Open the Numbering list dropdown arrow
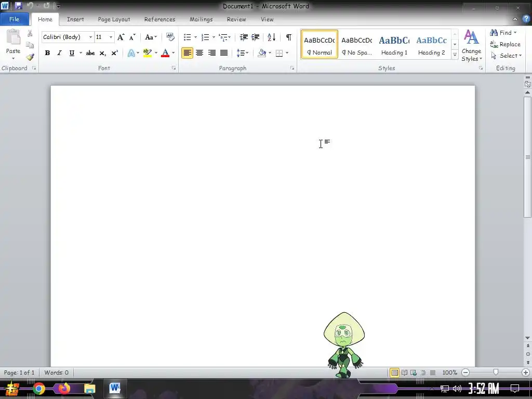Screen dimensions: 532x399 [214, 37]
